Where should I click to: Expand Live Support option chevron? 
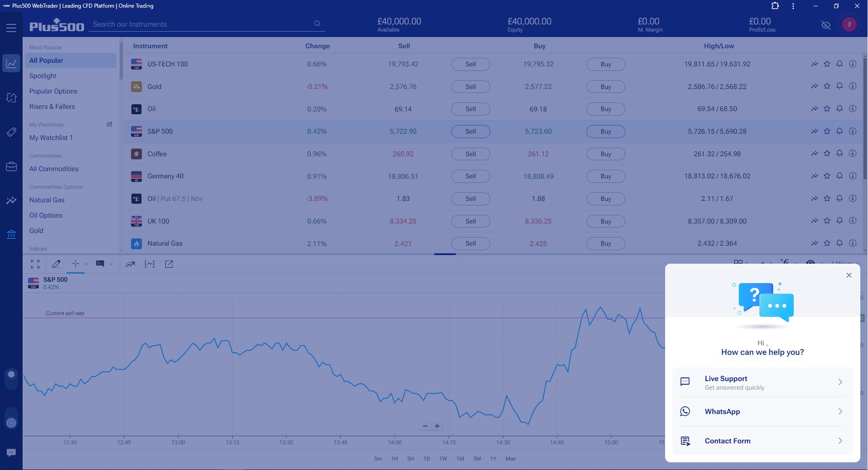tap(840, 382)
